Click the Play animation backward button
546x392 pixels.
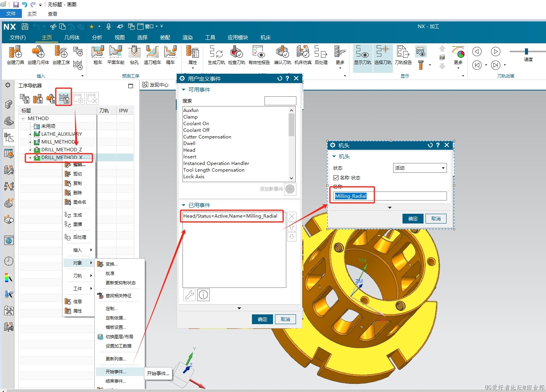tap(477, 51)
